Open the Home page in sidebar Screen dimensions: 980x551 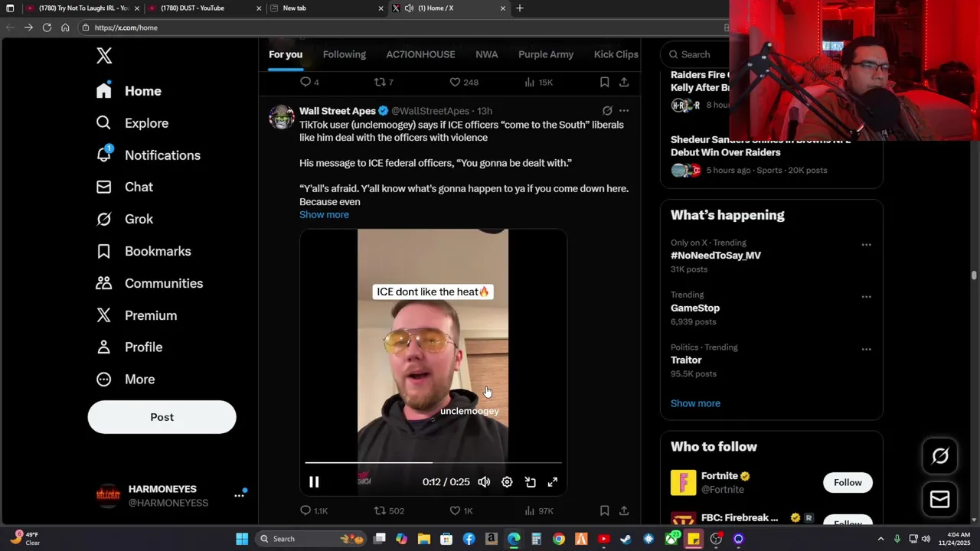coord(129,91)
